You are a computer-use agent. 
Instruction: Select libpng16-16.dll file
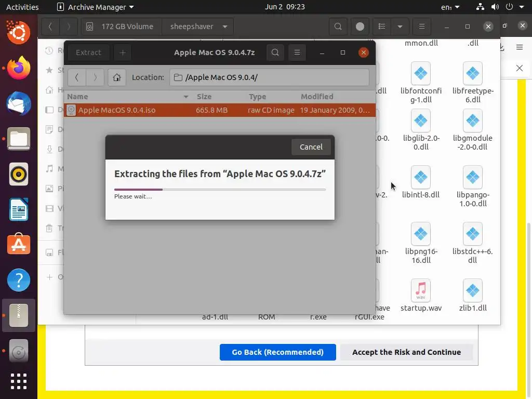[421, 243]
